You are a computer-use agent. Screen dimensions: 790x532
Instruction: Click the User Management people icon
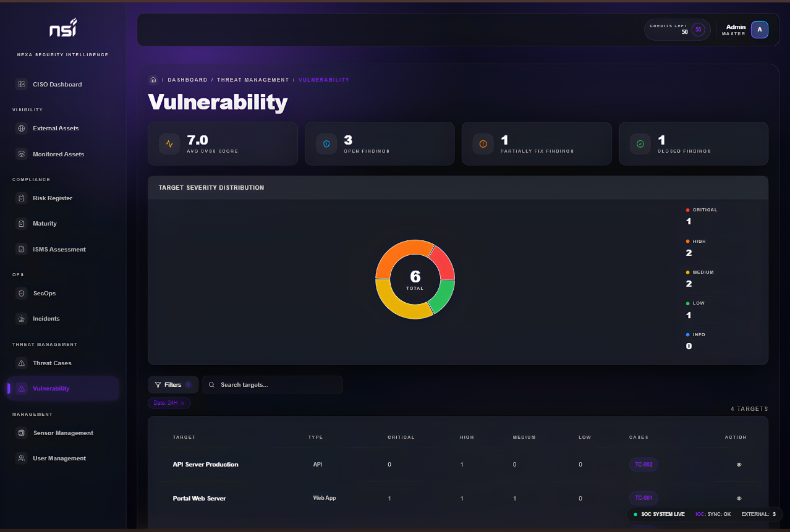click(x=22, y=458)
